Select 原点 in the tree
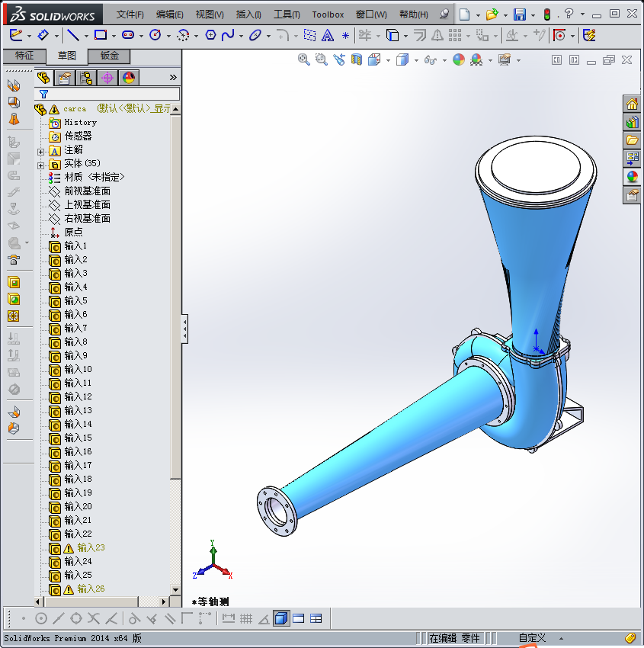This screenshot has width=644, height=648. pos(73,232)
